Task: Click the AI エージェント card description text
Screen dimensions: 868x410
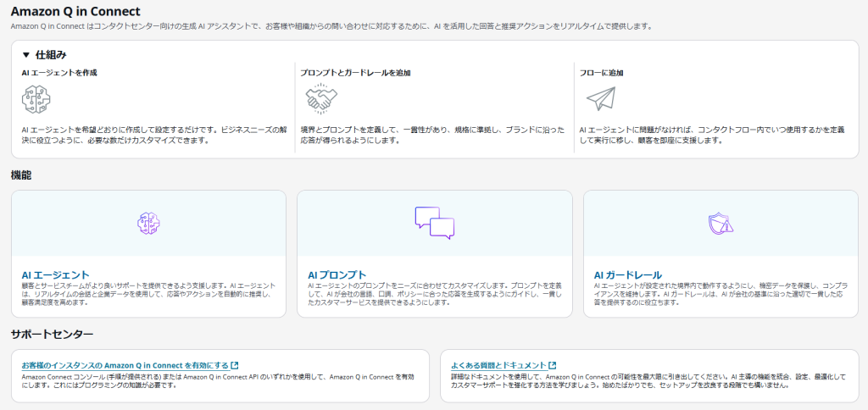Action: pyautogui.click(x=148, y=294)
